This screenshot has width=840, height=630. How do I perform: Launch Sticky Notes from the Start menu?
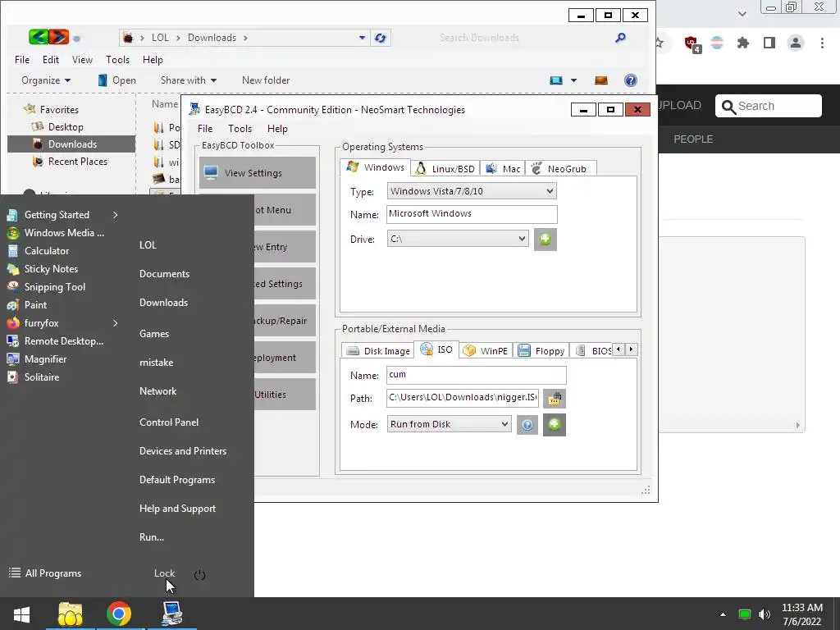pos(51,269)
